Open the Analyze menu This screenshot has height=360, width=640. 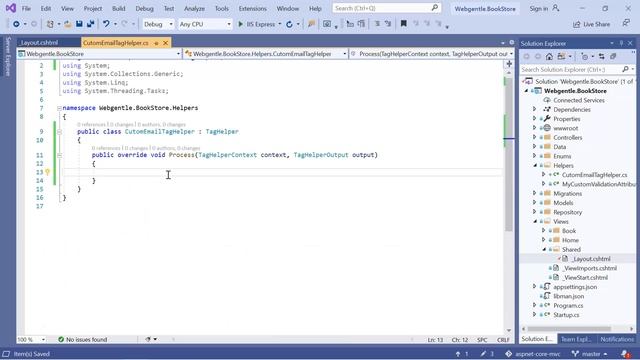[x=194, y=8]
